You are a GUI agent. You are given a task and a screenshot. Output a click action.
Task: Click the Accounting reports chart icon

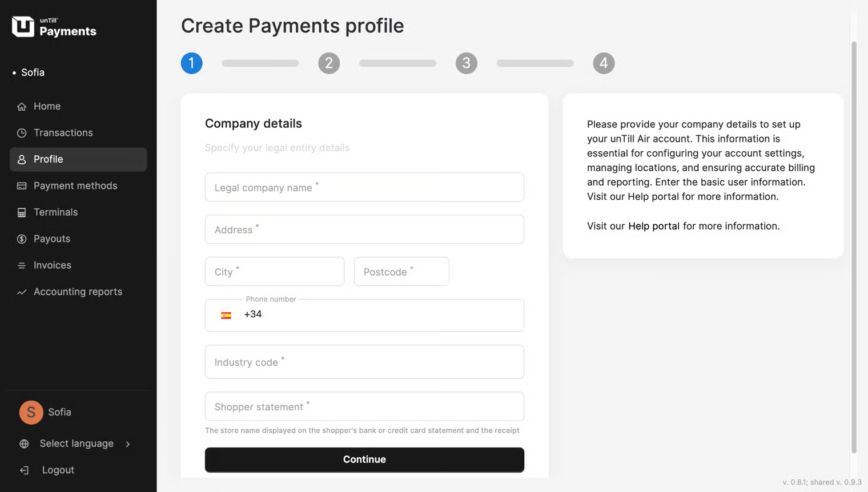(22, 292)
